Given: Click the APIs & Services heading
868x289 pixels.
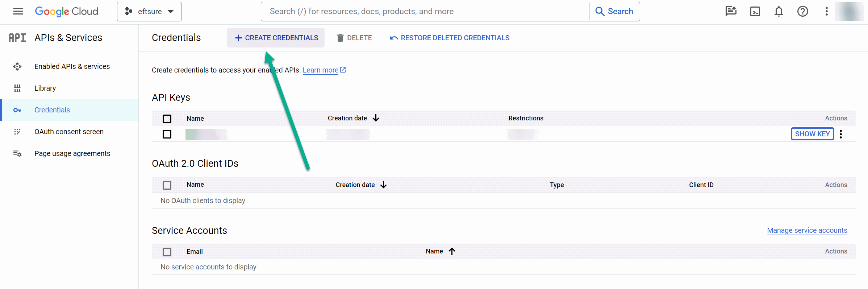Looking at the screenshot, I should coord(68,38).
